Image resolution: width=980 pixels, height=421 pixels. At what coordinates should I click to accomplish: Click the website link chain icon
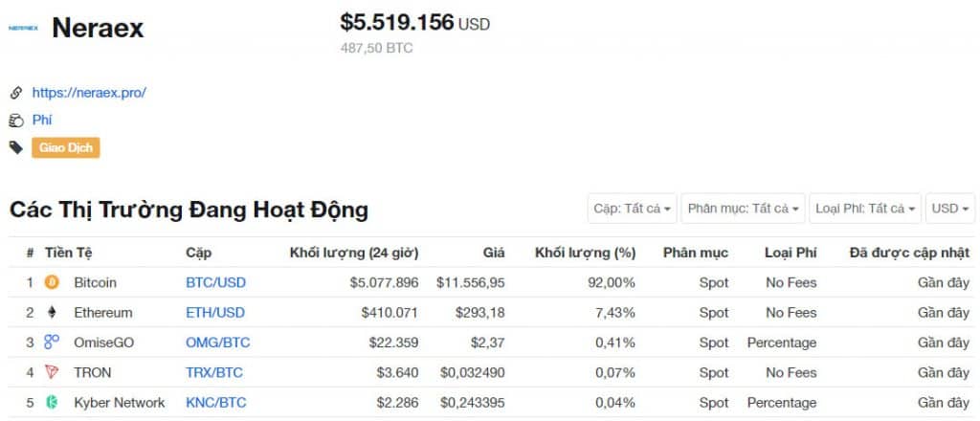pyautogui.click(x=15, y=93)
